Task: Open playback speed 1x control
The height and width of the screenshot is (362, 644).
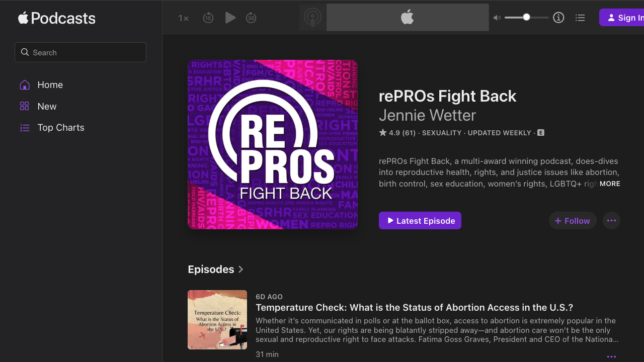Action: pyautogui.click(x=184, y=18)
